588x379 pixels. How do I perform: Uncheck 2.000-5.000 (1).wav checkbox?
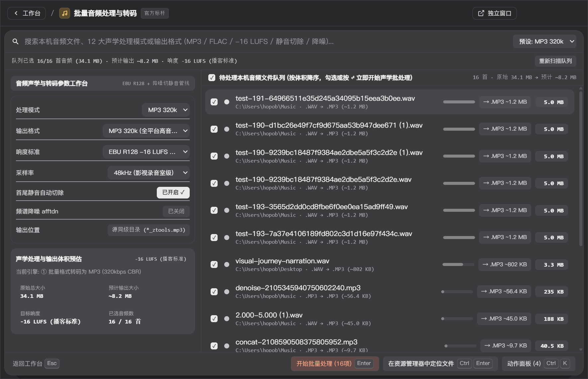point(214,319)
